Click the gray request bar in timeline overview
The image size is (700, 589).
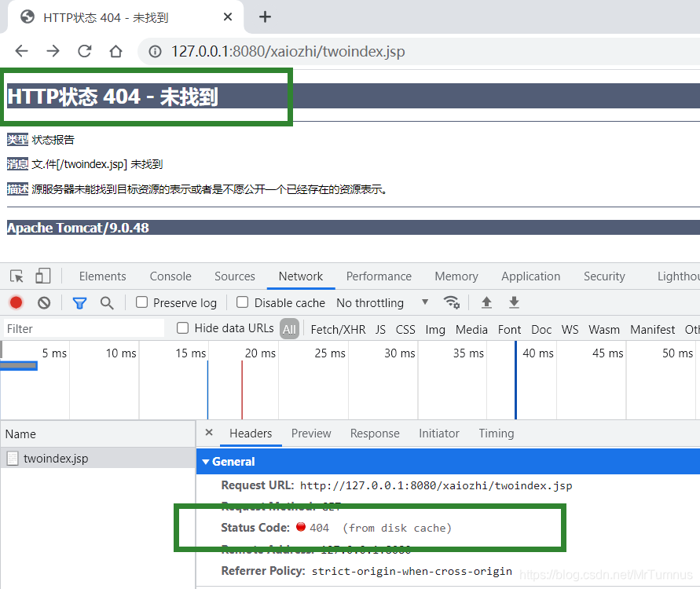[x=19, y=365]
